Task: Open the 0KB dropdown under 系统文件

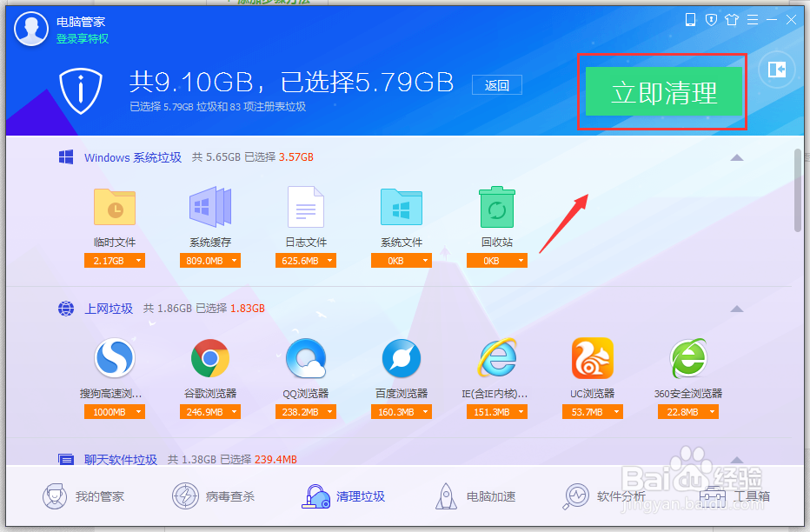Action: (x=402, y=261)
